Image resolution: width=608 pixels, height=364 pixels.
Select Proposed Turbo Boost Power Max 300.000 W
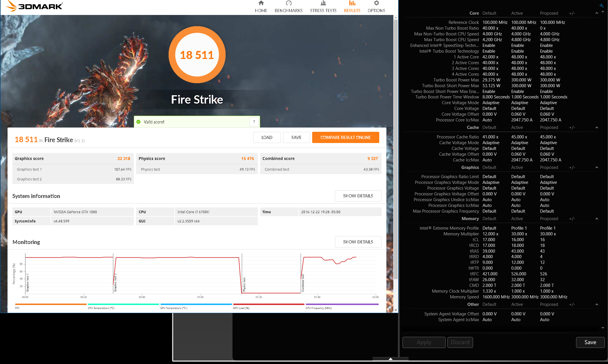coord(550,80)
